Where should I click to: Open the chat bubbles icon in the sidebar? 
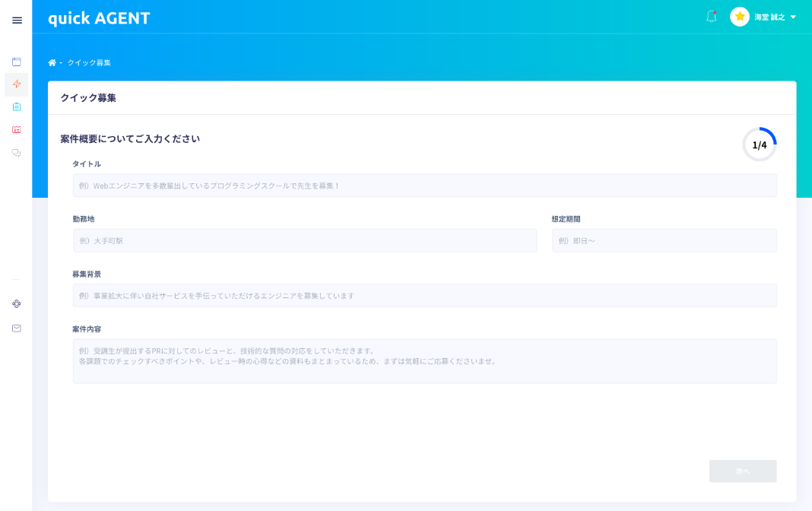17,153
